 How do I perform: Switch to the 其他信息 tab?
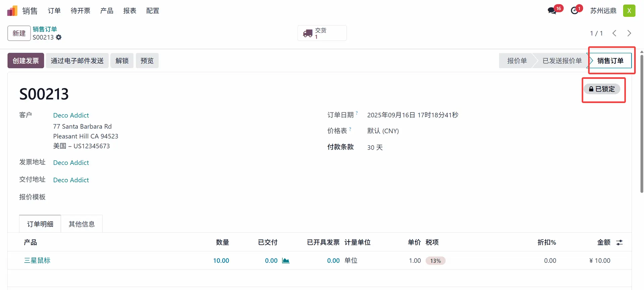point(82,224)
